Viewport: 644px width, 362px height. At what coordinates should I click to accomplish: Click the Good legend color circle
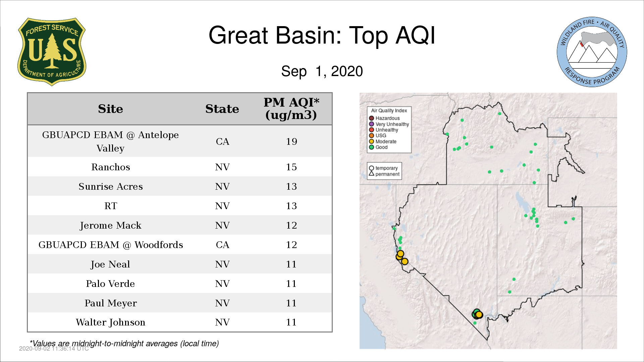(x=371, y=147)
